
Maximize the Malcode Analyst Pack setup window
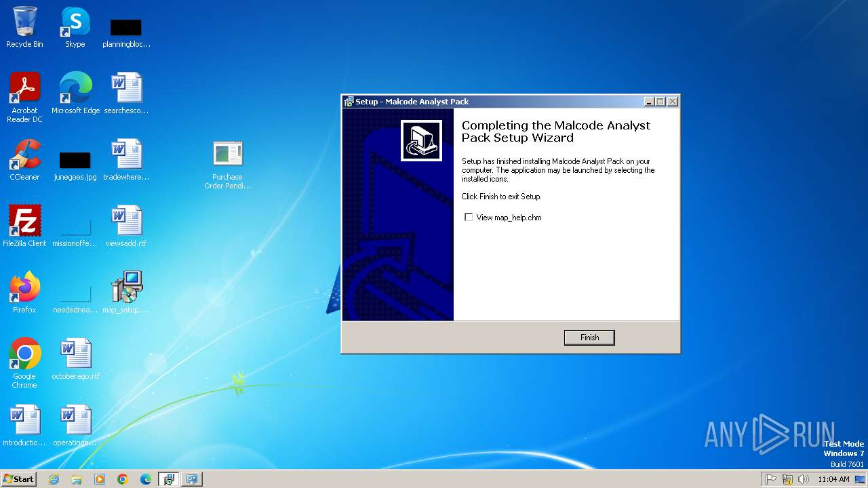660,102
